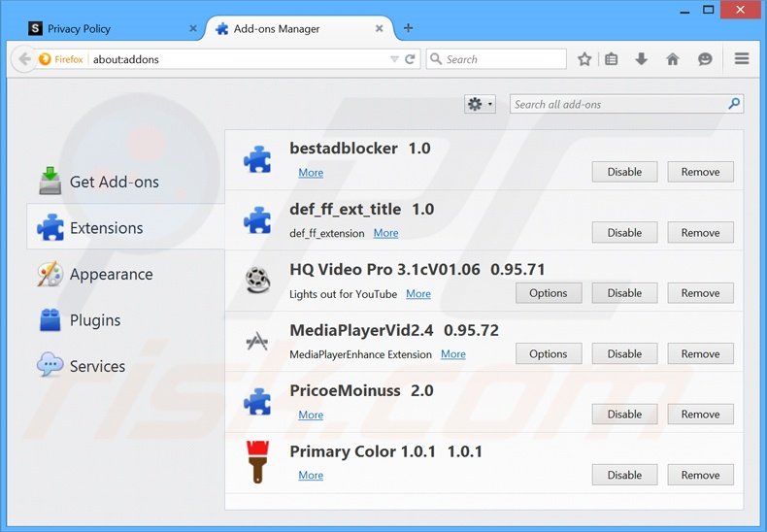Image resolution: width=767 pixels, height=532 pixels.
Task: Focus the Search all add-ons field
Action: (626, 104)
